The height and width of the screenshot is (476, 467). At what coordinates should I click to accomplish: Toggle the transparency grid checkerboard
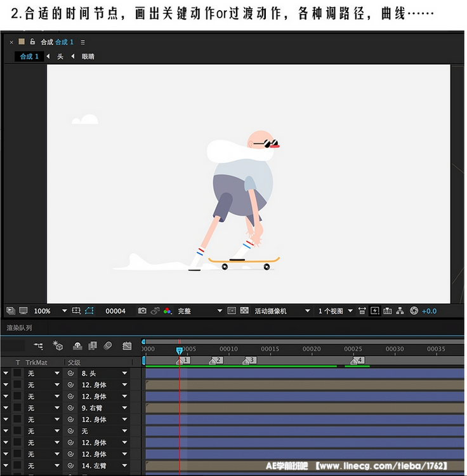click(x=244, y=310)
